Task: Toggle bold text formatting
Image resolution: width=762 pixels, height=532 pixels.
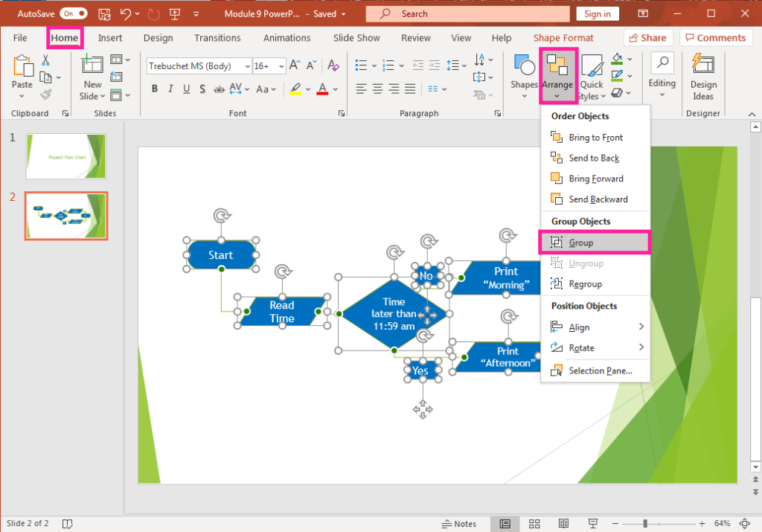Action: tap(155, 89)
